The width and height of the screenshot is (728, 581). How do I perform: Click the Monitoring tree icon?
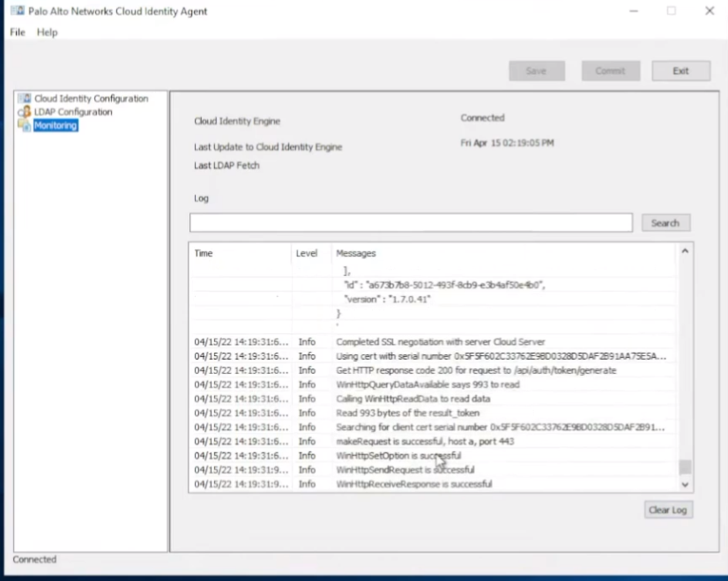coord(24,125)
